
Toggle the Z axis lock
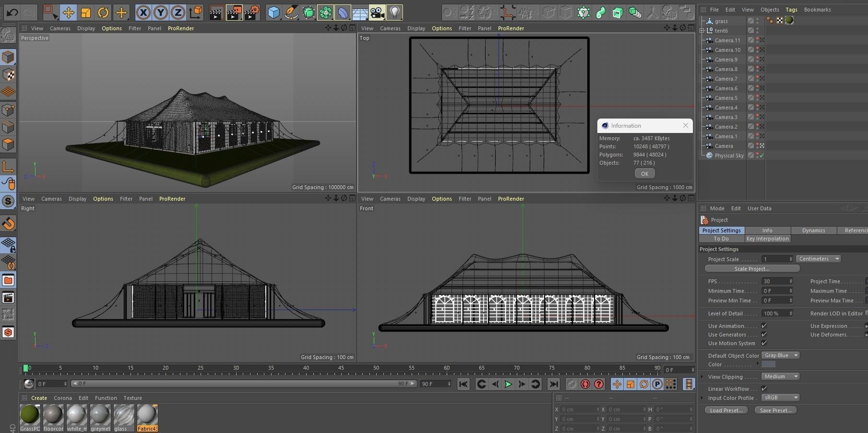pos(178,12)
